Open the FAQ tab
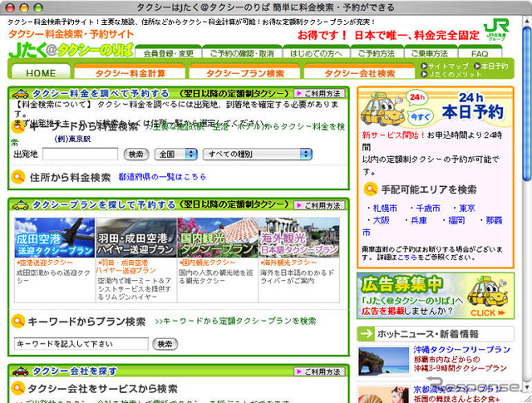The image size is (532, 403). coord(480,52)
